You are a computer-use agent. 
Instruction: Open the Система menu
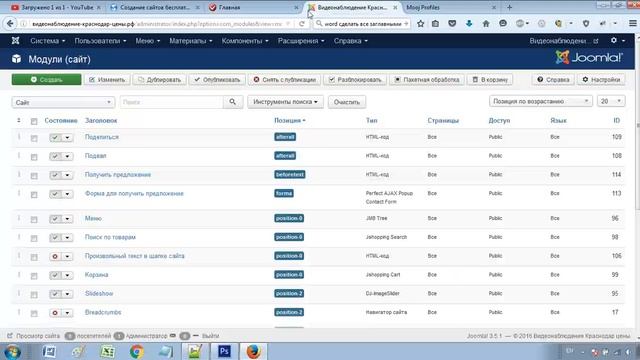coord(47,41)
